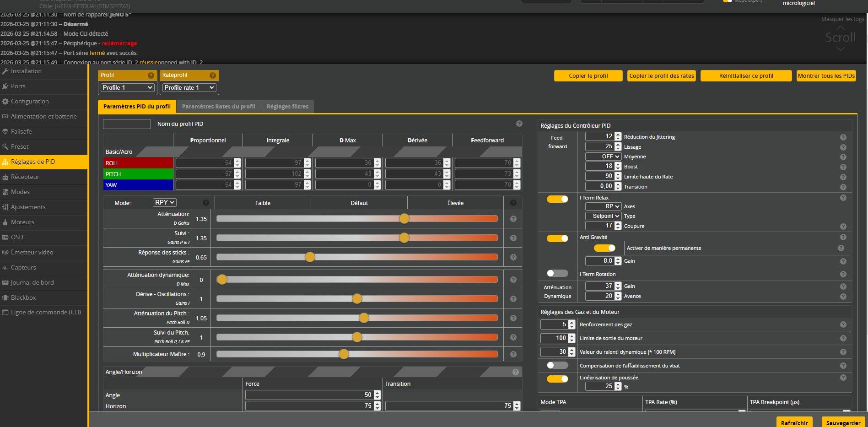This screenshot has width=868, height=427.
Task: Switch to Réglages filtres tab
Action: click(287, 107)
